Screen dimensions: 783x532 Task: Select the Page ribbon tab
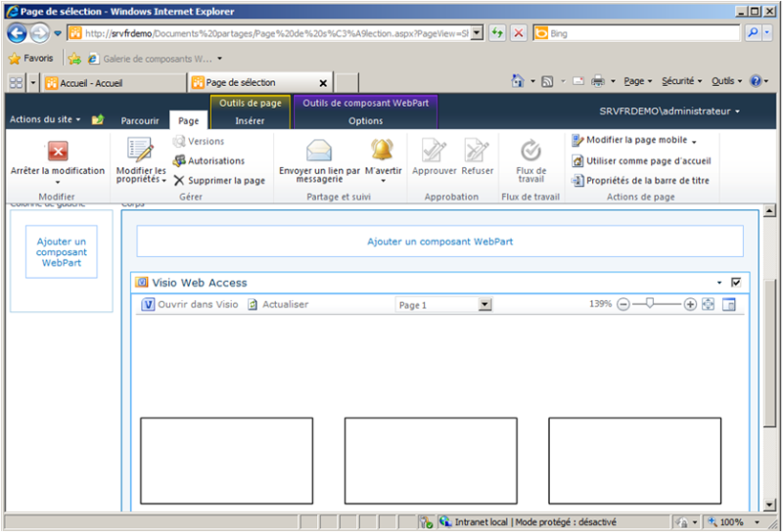189,120
